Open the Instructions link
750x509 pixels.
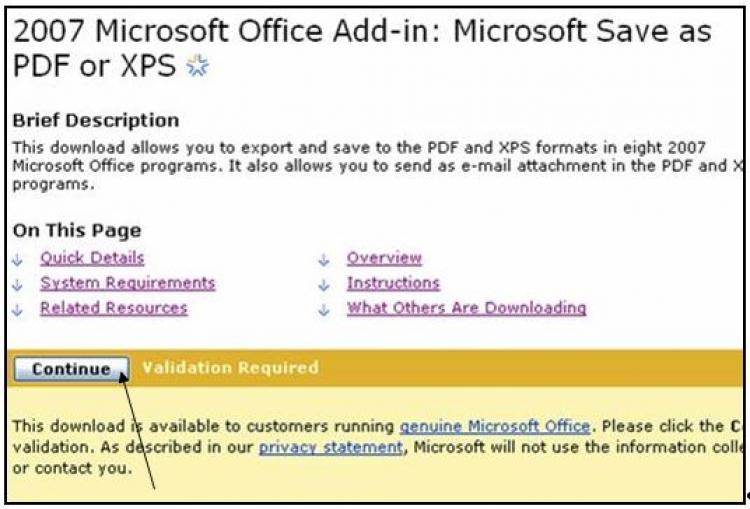[393, 283]
